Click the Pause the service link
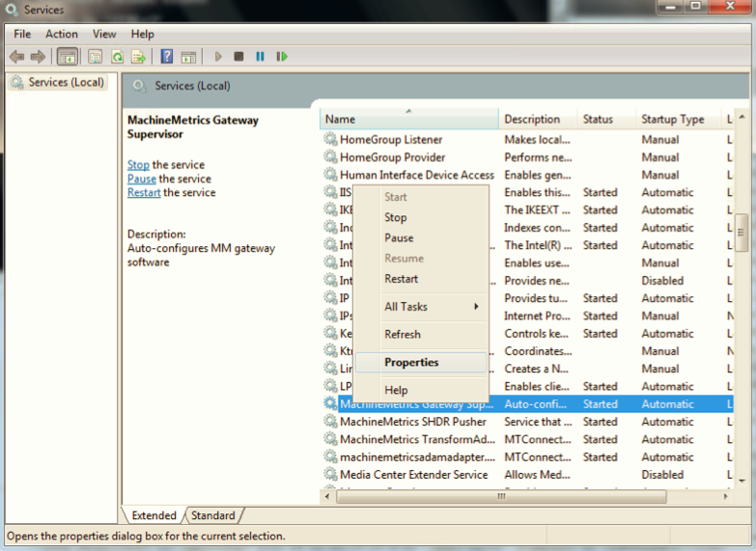Image resolution: width=756 pixels, height=551 pixels. coord(142,179)
